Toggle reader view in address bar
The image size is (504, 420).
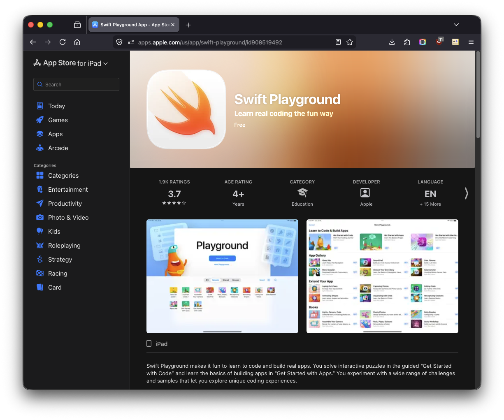pos(338,42)
